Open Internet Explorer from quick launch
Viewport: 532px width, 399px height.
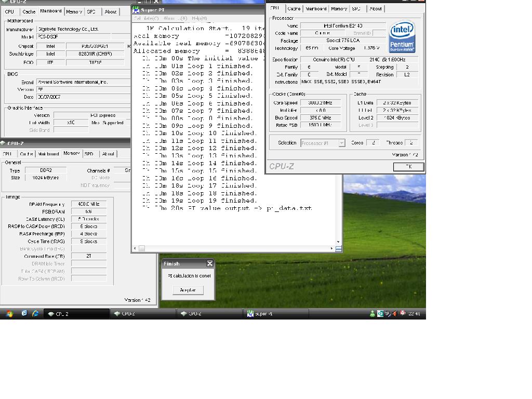(35, 313)
